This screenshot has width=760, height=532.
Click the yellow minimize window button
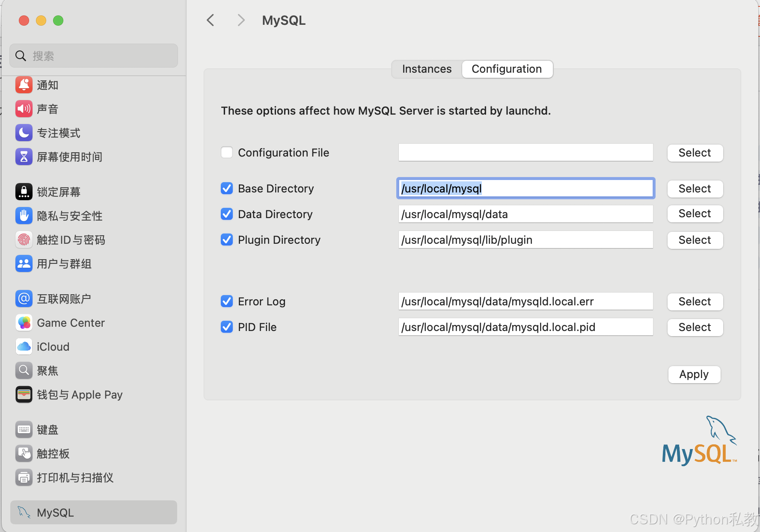pyautogui.click(x=41, y=21)
